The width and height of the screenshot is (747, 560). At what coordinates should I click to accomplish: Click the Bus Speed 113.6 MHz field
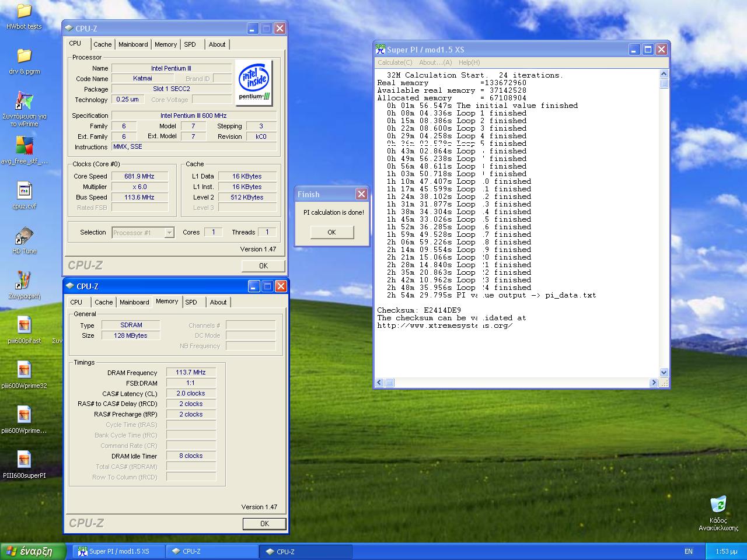139,197
